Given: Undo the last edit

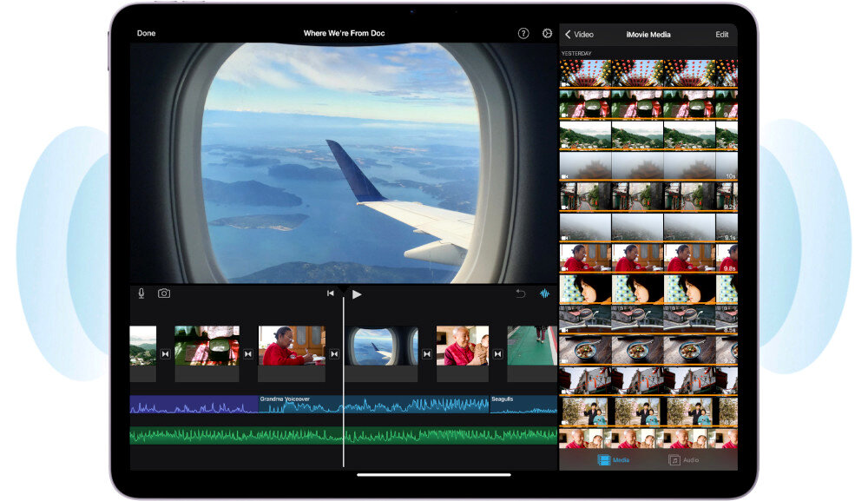Looking at the screenshot, I should tap(520, 293).
